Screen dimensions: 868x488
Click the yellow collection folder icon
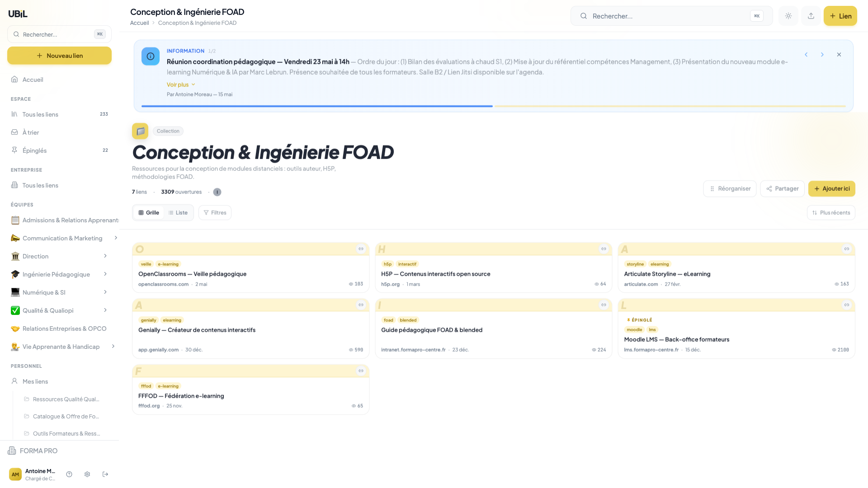coord(140,131)
